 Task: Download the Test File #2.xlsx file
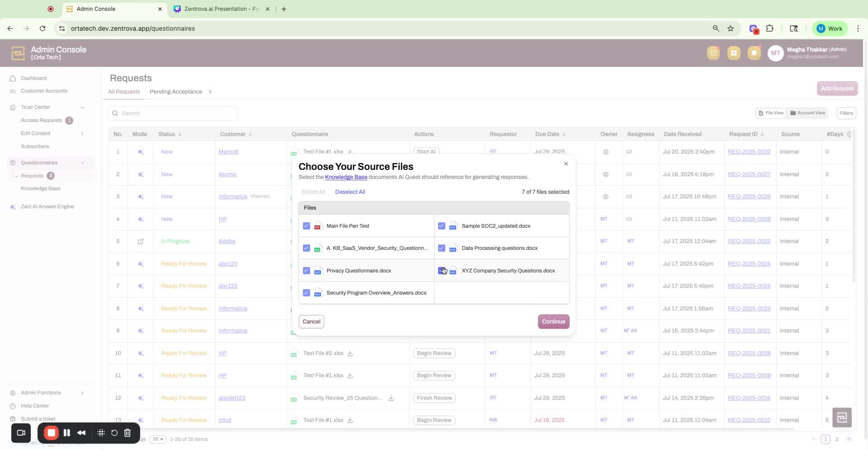(350, 353)
